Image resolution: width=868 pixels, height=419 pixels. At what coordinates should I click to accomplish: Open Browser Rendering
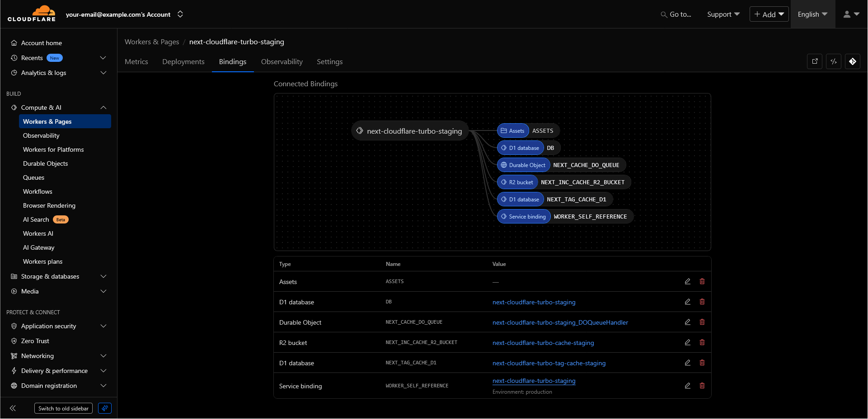click(49, 205)
